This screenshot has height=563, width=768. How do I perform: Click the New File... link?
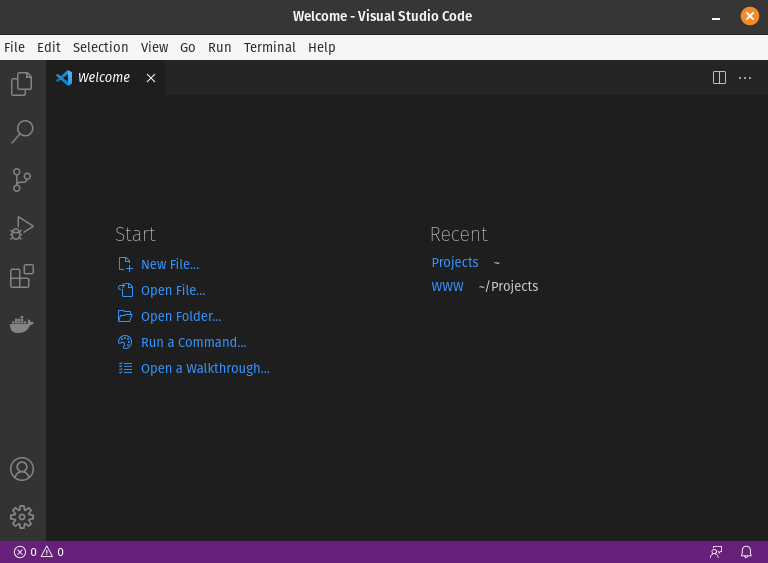170,265
